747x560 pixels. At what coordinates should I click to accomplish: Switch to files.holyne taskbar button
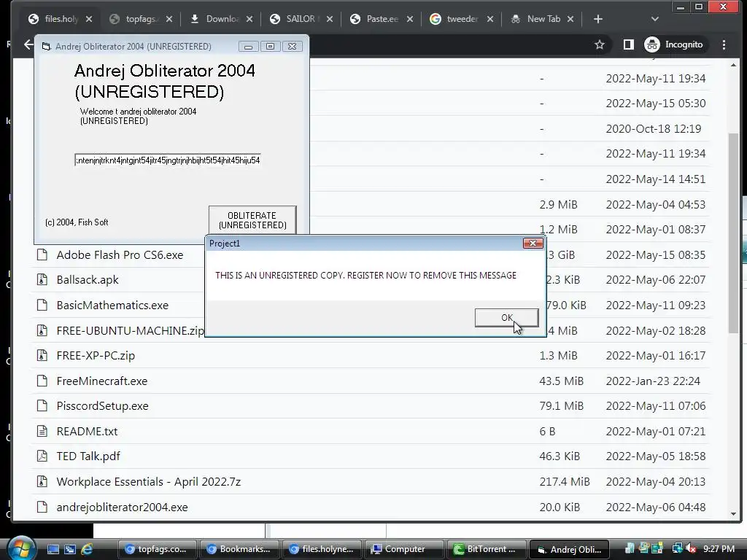point(322,549)
